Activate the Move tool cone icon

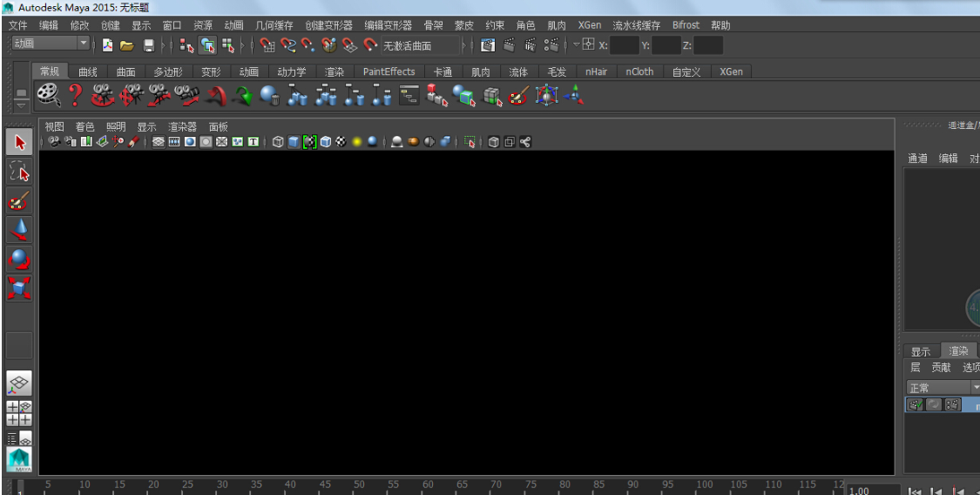click(19, 230)
